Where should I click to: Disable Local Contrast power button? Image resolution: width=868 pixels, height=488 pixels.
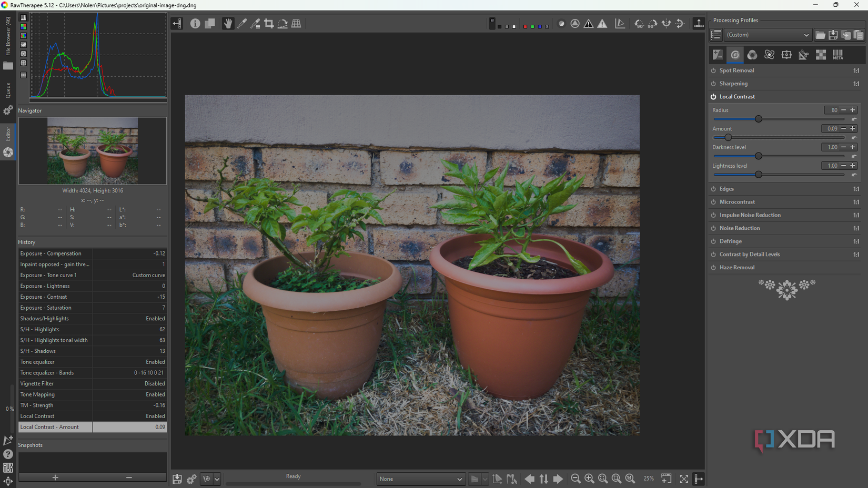click(x=713, y=97)
